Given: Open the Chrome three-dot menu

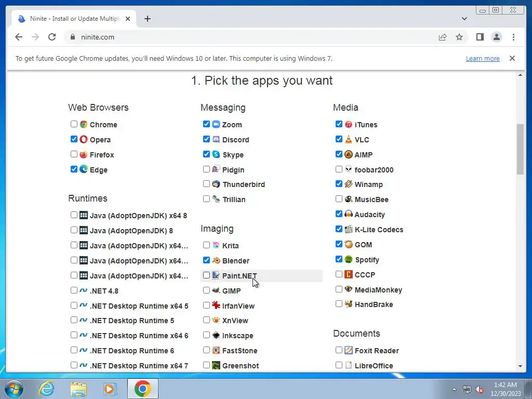Looking at the screenshot, I should pos(513,37).
